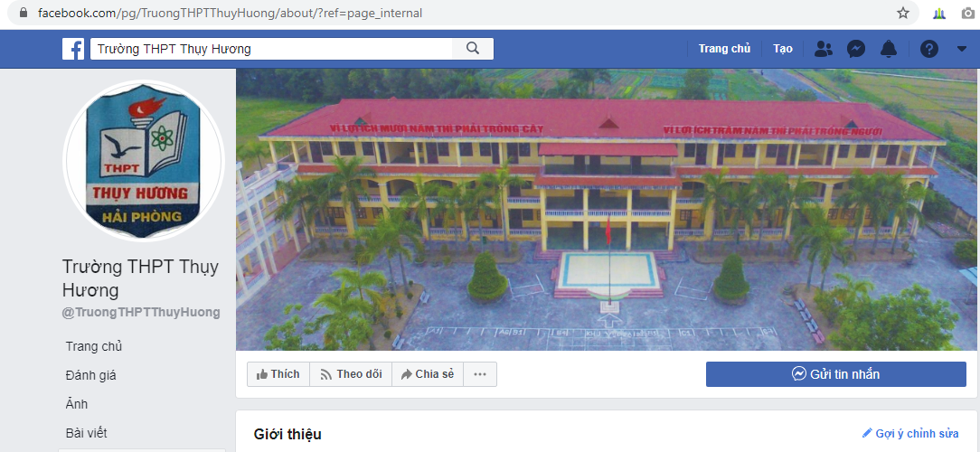980x452 pixels.
Task: Open Ảnh section in sidebar
Action: click(77, 404)
